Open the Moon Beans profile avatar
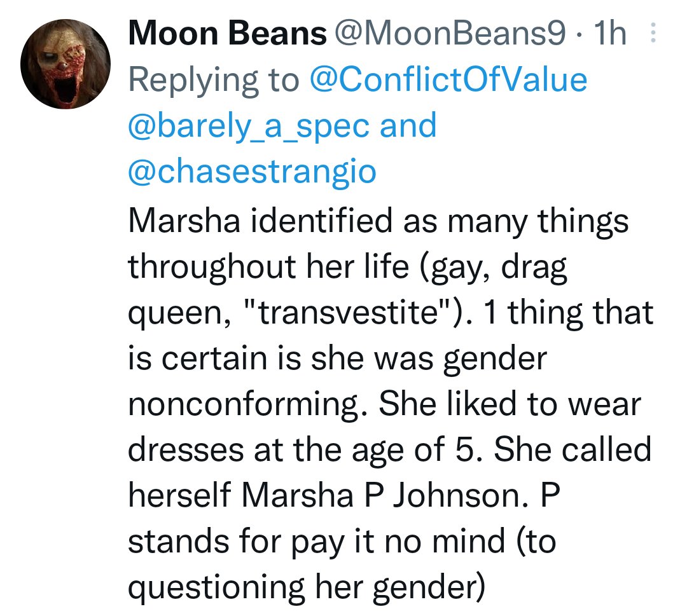 point(66,64)
